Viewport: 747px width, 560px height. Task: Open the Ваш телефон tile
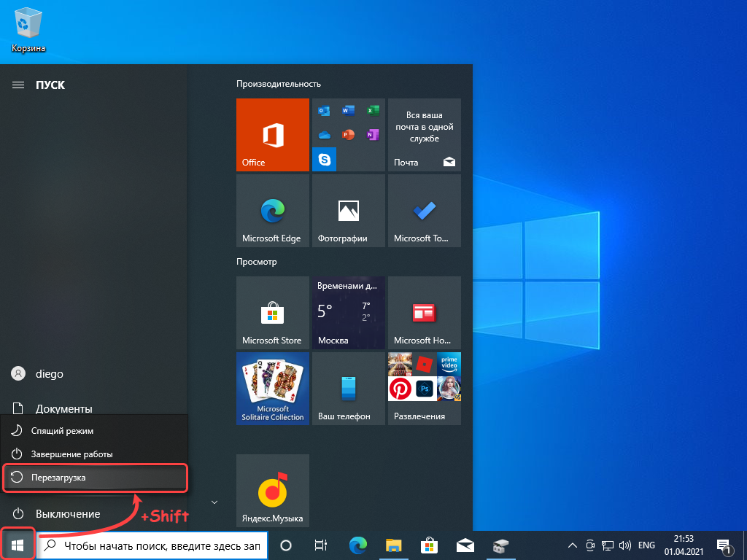click(348, 389)
